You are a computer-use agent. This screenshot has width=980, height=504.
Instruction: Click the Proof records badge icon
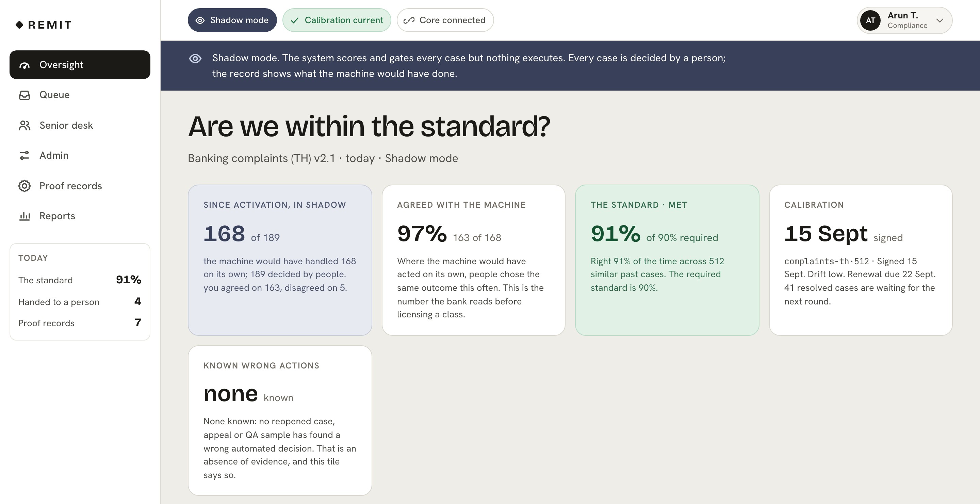[24, 186]
